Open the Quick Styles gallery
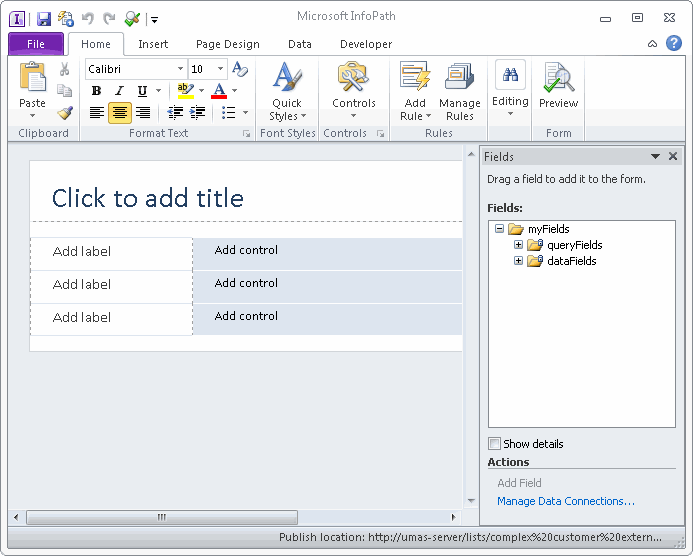Screen dimensions: 693x556 [x=287, y=92]
